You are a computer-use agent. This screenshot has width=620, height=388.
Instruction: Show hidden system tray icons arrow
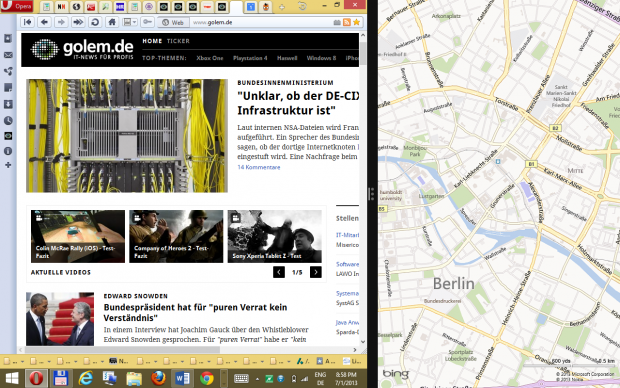coord(257,379)
